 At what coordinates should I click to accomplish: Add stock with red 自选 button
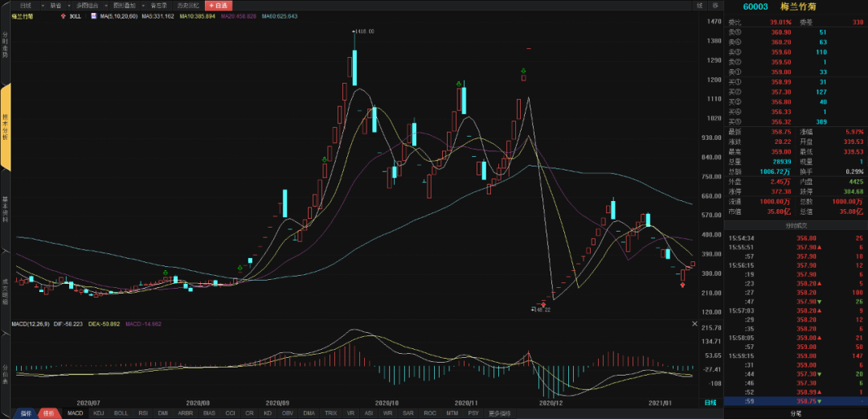(x=218, y=6)
